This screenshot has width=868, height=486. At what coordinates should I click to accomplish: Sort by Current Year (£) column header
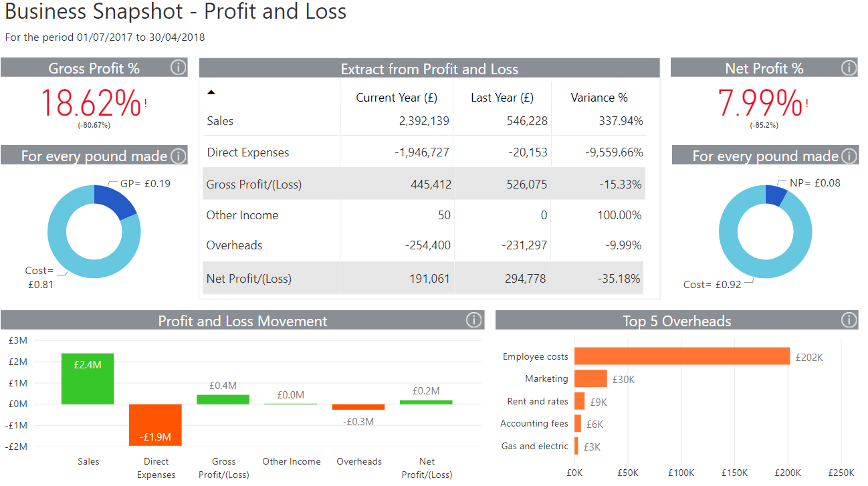(x=397, y=98)
